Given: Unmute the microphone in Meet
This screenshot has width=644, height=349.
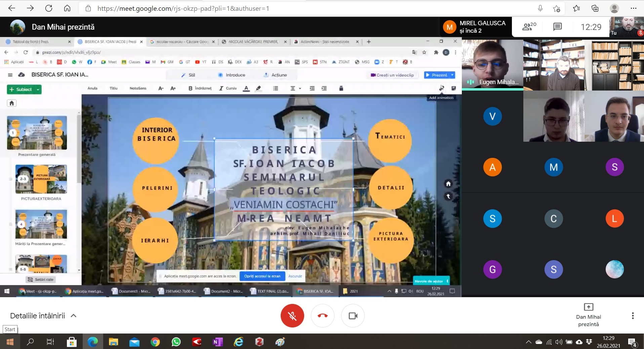Looking at the screenshot, I should [292, 316].
